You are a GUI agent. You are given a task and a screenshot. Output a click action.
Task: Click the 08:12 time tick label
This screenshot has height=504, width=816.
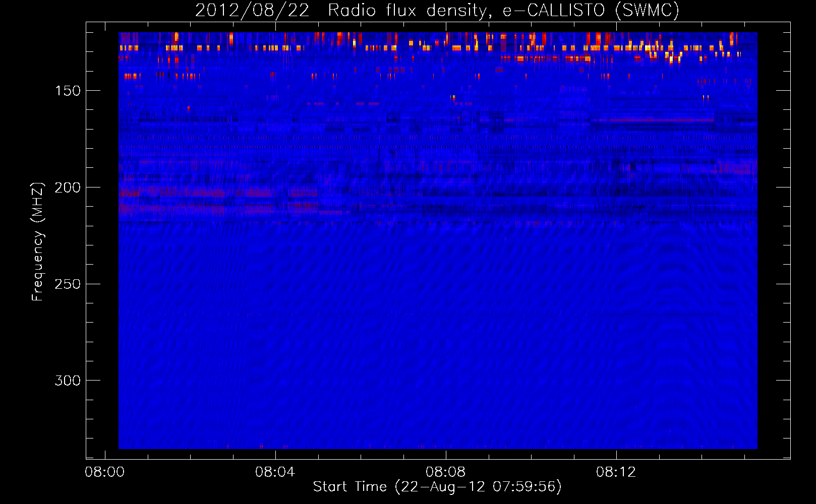616,472
